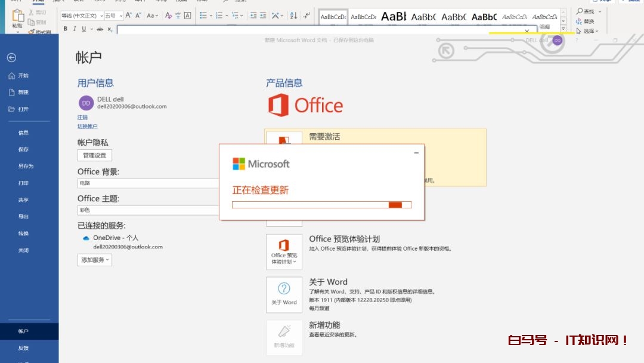This screenshot has width=644, height=363.
Task: Click the DD user avatar in title bar
Action: click(x=557, y=40)
